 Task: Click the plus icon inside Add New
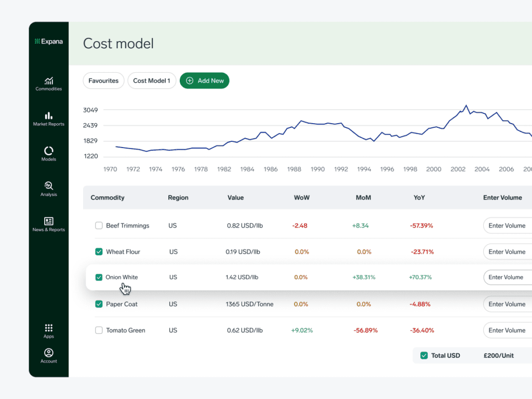tap(189, 81)
